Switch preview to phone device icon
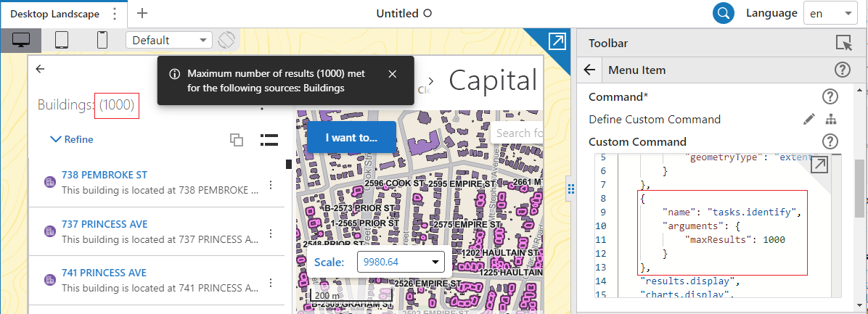Viewport: 868px width, 314px height. pyautogui.click(x=102, y=41)
